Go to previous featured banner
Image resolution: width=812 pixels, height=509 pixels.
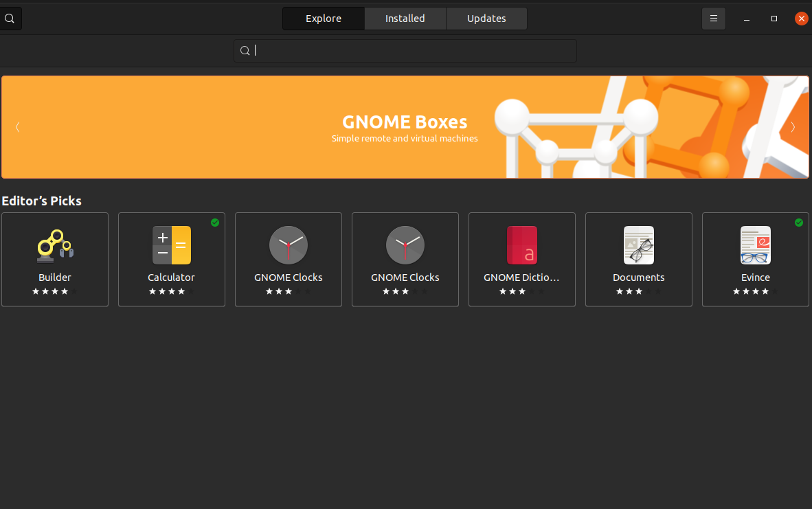(18, 127)
